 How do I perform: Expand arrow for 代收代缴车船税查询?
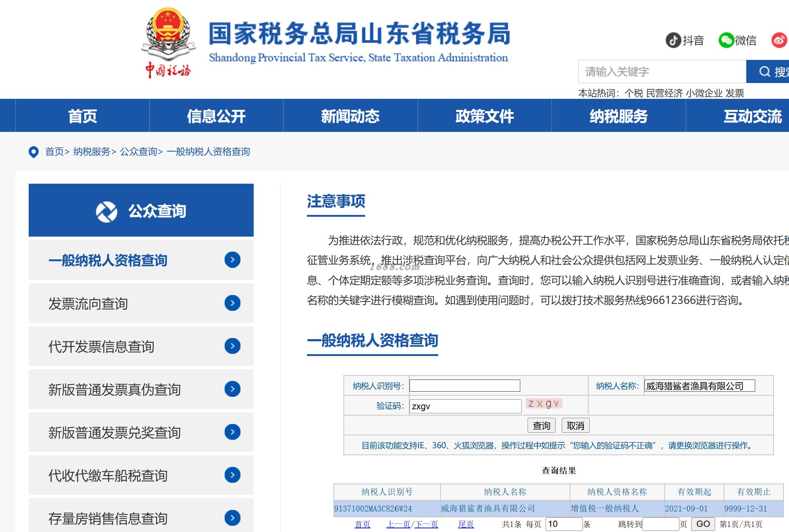[232, 475]
